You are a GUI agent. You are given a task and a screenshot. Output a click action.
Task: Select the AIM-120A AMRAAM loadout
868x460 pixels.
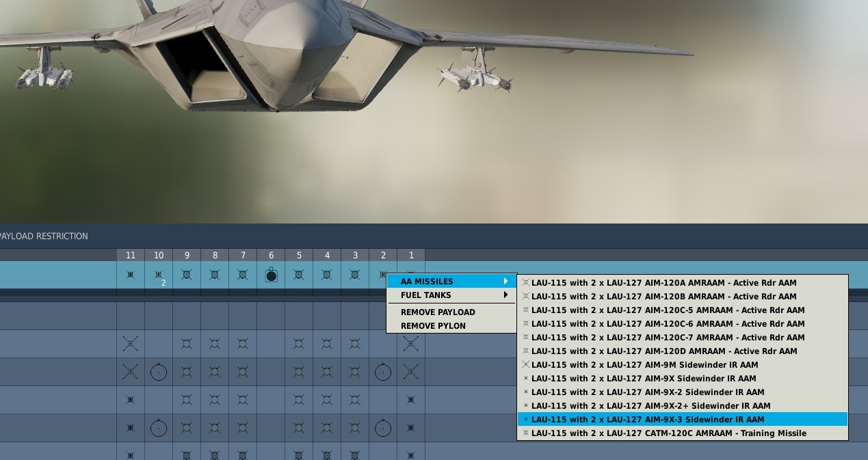(682, 282)
